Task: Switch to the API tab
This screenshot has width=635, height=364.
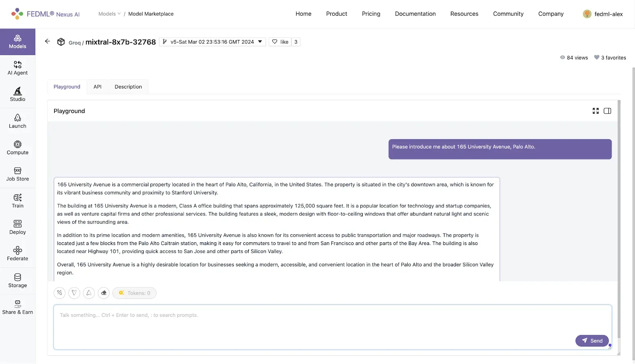Action: pyautogui.click(x=98, y=87)
